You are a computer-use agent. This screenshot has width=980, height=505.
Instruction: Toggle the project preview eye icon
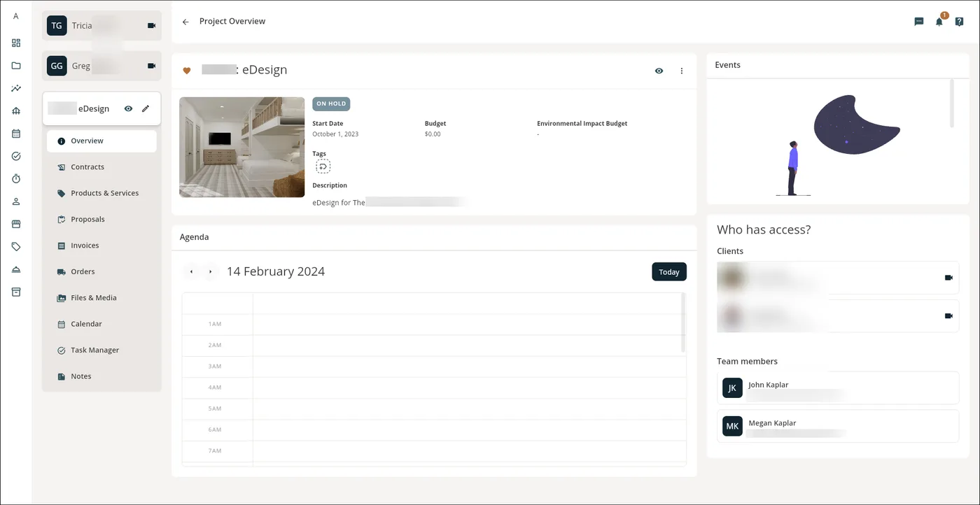coord(659,70)
